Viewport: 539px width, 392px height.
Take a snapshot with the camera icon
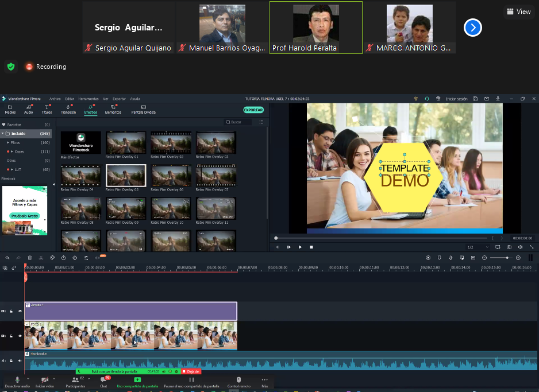[x=509, y=247]
